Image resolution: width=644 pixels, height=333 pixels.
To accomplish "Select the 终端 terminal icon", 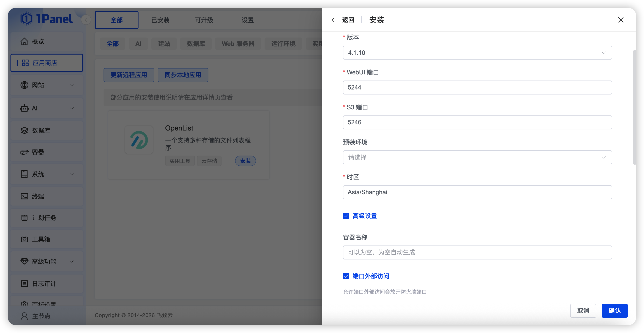I will (x=24, y=196).
